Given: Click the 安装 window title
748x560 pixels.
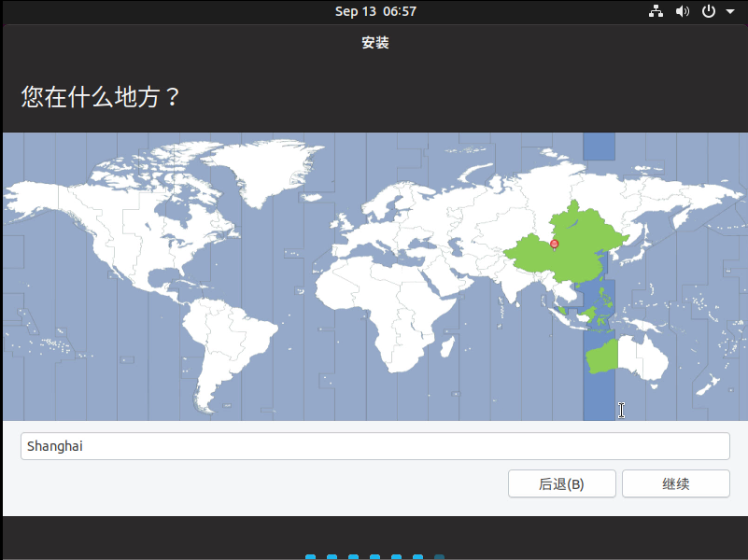Looking at the screenshot, I should 375,42.
